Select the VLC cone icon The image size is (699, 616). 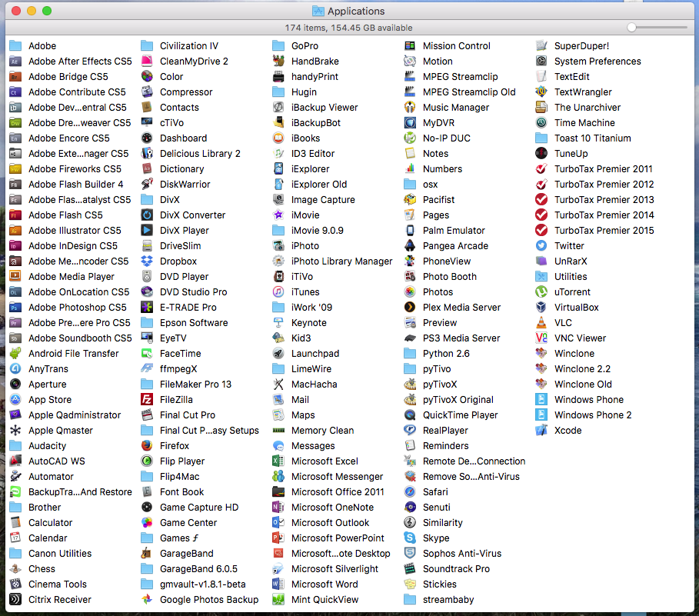click(541, 323)
